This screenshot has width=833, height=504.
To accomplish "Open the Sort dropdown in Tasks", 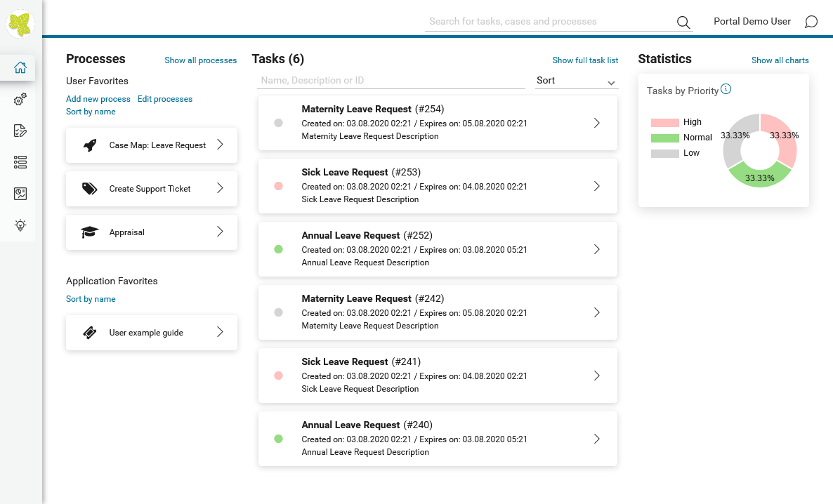I will pos(577,81).
